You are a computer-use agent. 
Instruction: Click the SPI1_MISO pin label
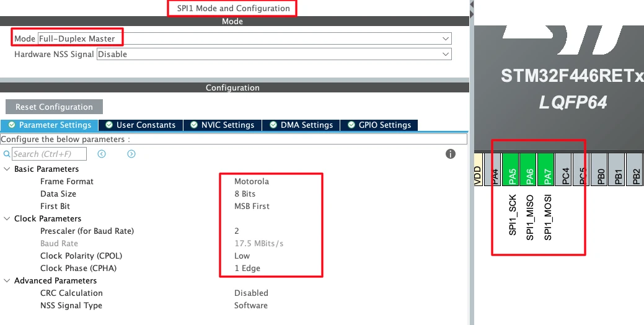pyautogui.click(x=530, y=217)
